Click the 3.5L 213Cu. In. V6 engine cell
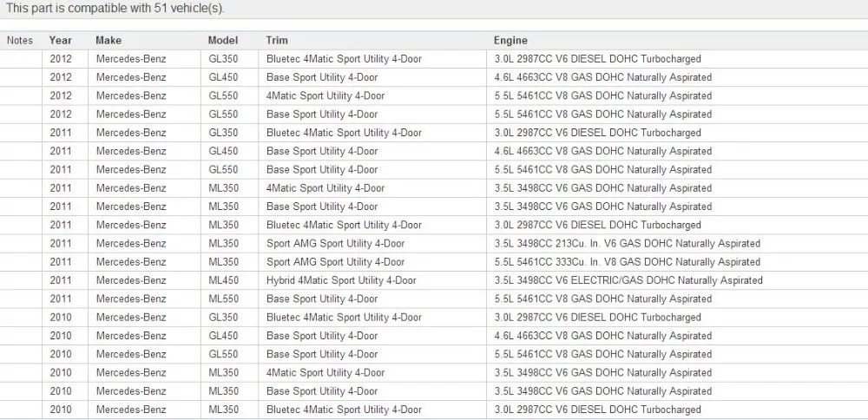 [677, 244]
